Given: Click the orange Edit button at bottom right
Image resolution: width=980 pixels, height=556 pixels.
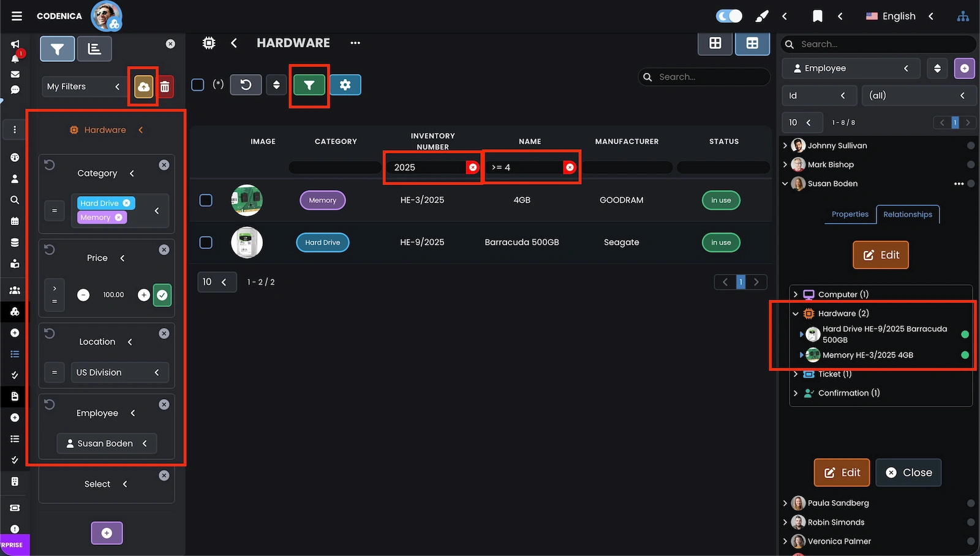Looking at the screenshot, I should click(x=841, y=472).
